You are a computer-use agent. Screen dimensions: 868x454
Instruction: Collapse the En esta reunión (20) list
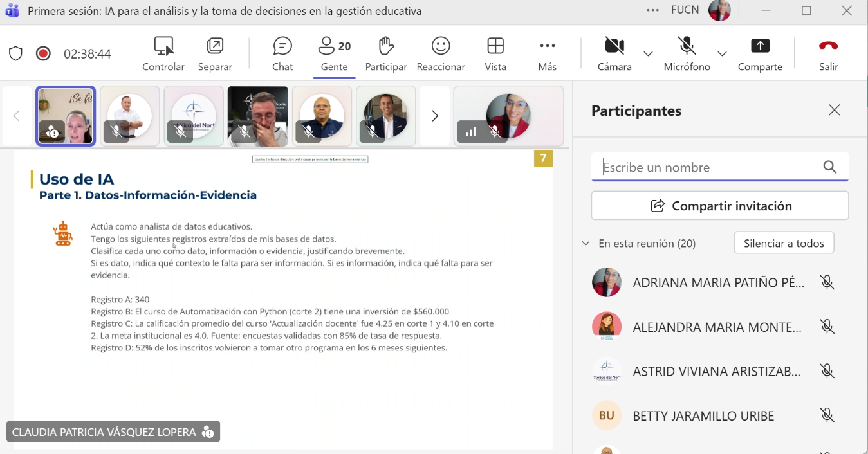coord(586,244)
